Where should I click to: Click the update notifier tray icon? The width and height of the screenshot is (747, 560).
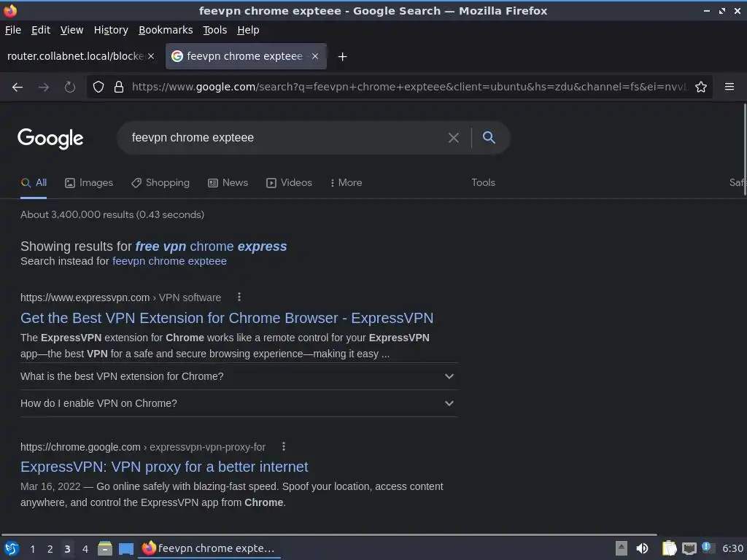pos(708,548)
